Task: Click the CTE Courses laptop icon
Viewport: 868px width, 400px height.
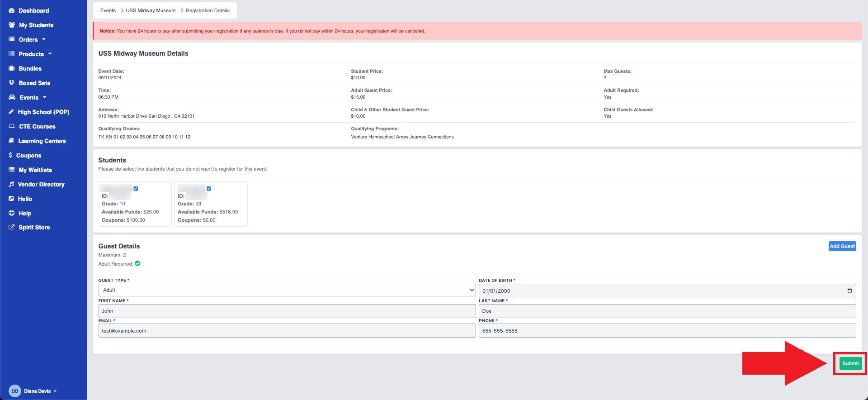Action: click(12, 126)
